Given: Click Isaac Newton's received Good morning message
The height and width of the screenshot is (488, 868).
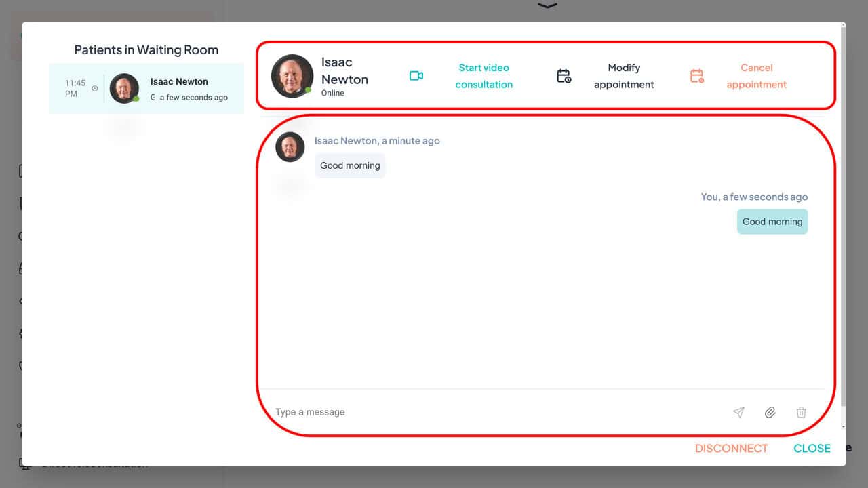Looking at the screenshot, I should tap(350, 165).
